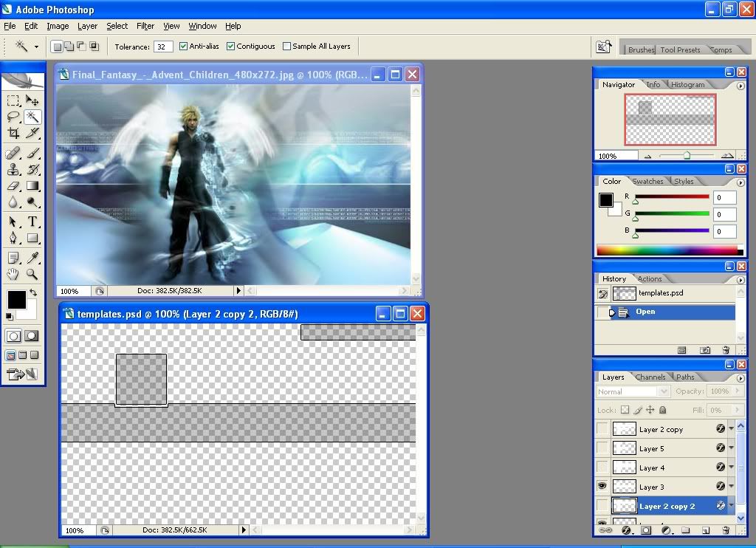Select the Move tool
Screen dimensions: 756x548
32,100
